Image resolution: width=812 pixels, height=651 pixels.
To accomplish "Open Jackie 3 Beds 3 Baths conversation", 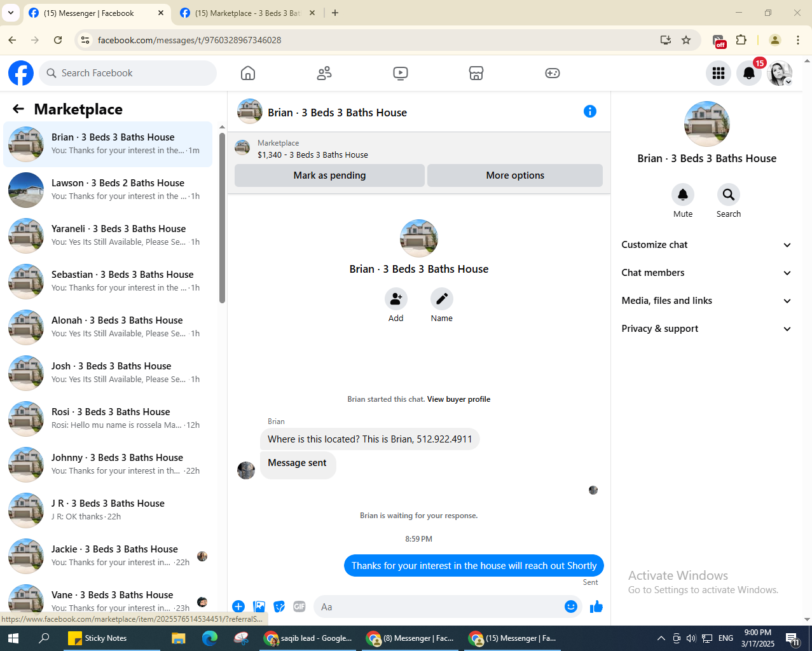I will 108,556.
